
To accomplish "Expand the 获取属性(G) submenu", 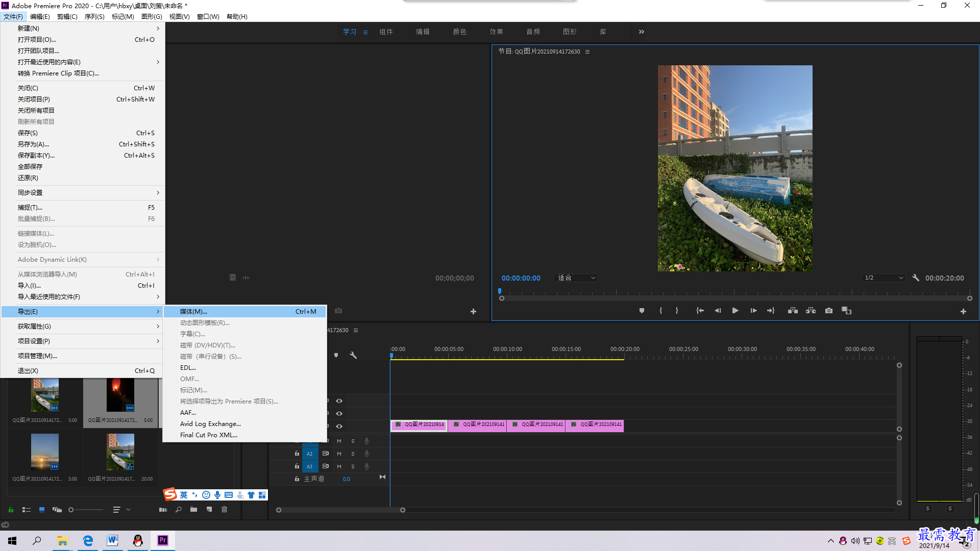I will tap(83, 327).
